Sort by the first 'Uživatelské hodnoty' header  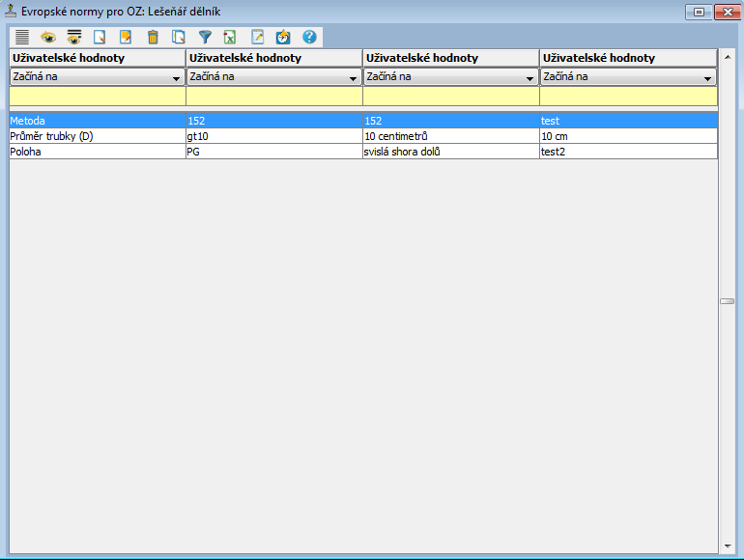pyautogui.click(x=97, y=58)
